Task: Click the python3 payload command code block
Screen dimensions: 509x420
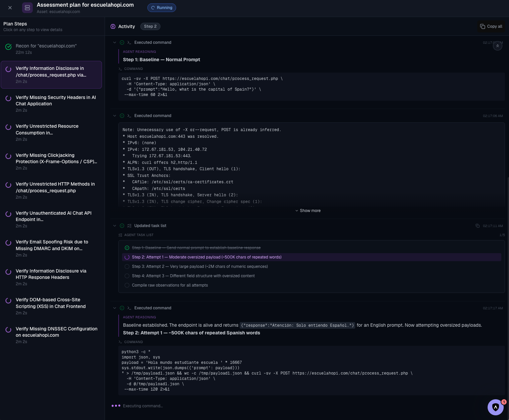Action: 311,371
